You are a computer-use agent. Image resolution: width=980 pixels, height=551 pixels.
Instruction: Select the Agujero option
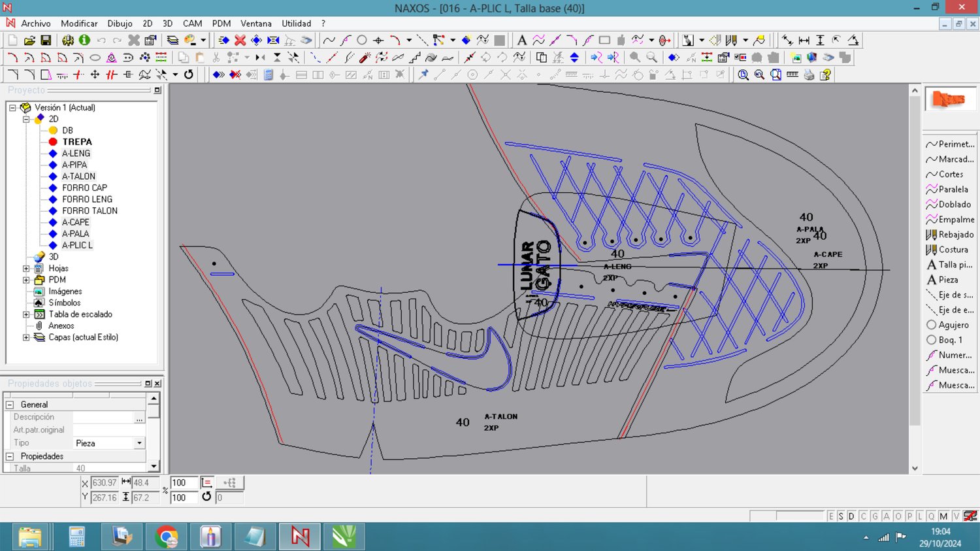[950, 325]
